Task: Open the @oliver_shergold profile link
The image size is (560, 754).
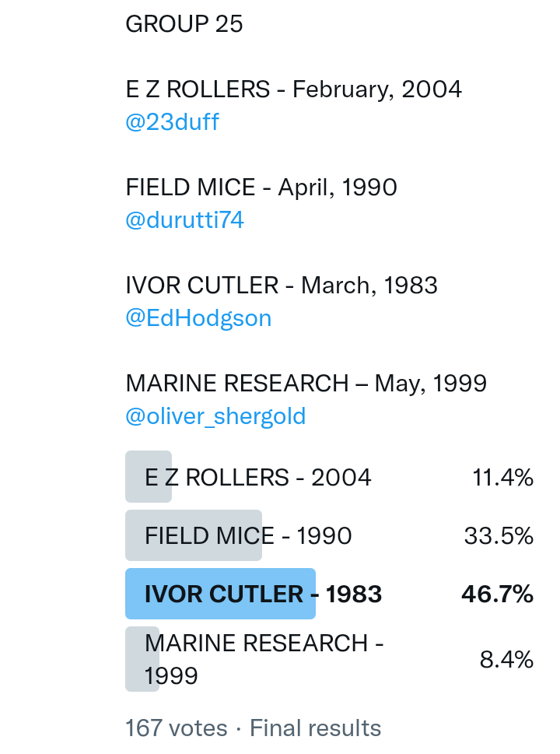Action: (x=215, y=416)
